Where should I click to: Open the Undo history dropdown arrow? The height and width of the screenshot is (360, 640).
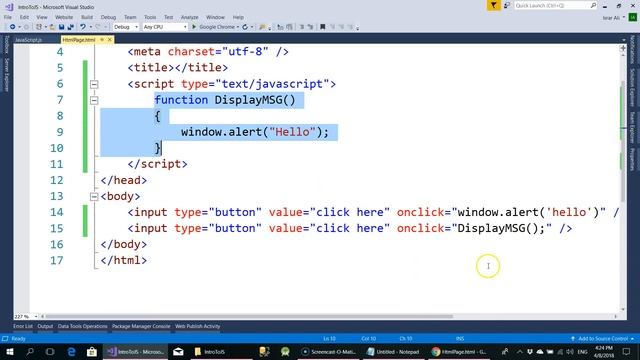coord(90,27)
